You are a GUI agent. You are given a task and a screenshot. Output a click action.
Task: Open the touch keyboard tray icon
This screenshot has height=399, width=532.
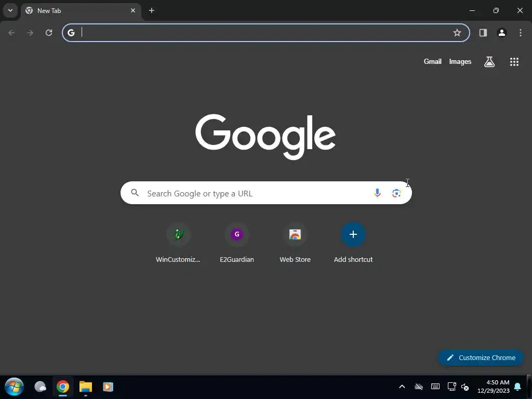point(435,387)
